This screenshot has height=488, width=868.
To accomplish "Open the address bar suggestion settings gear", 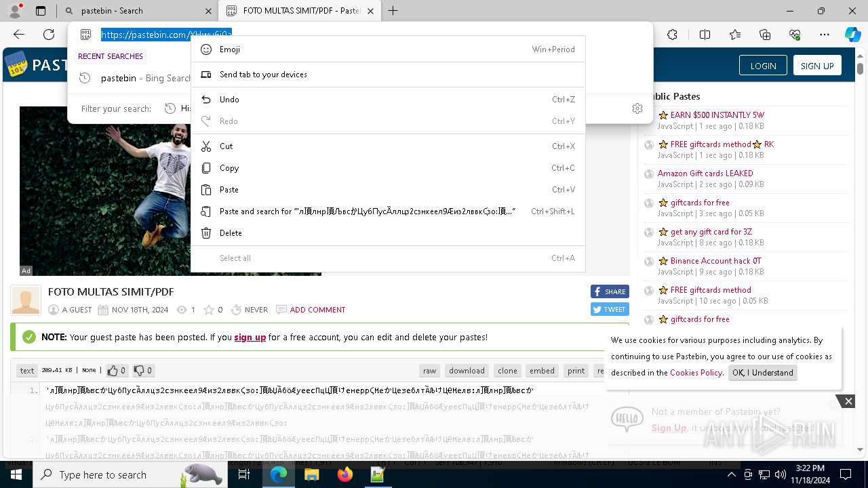I will (x=637, y=108).
